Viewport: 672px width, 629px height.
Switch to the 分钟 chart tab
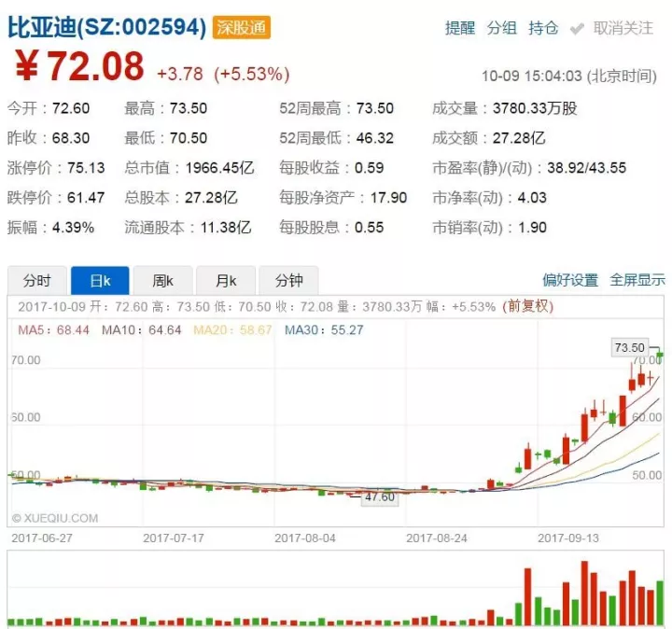[288, 281]
